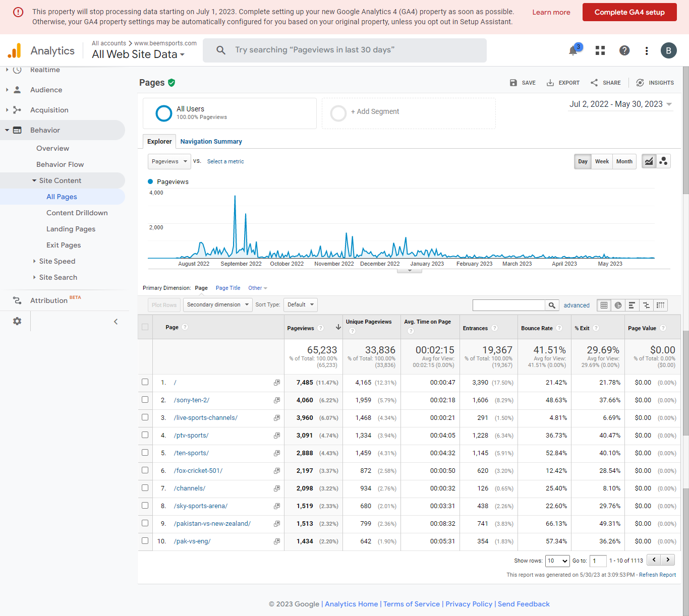This screenshot has height=616, width=689.
Task: Open the Google apps grid icon
Action: tap(600, 50)
